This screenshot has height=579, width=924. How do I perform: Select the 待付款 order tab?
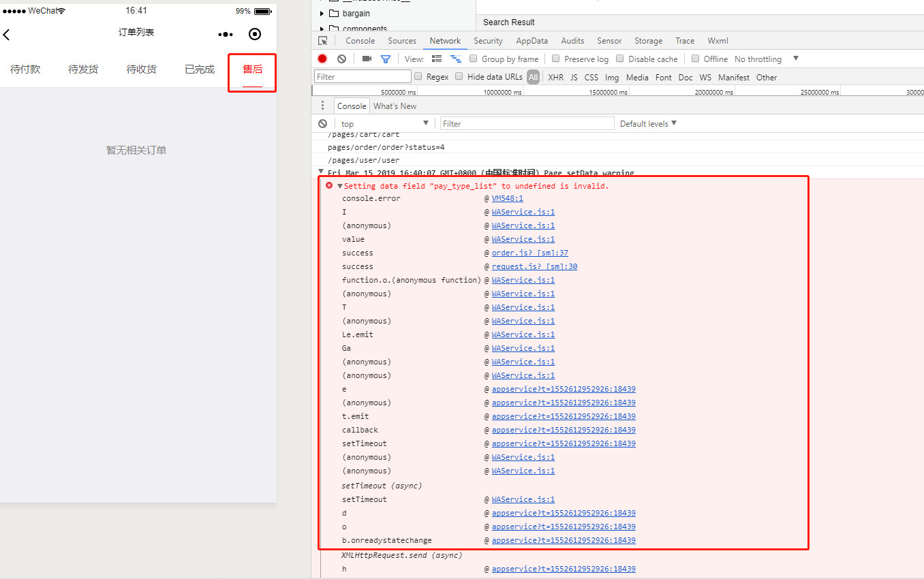tap(25, 69)
